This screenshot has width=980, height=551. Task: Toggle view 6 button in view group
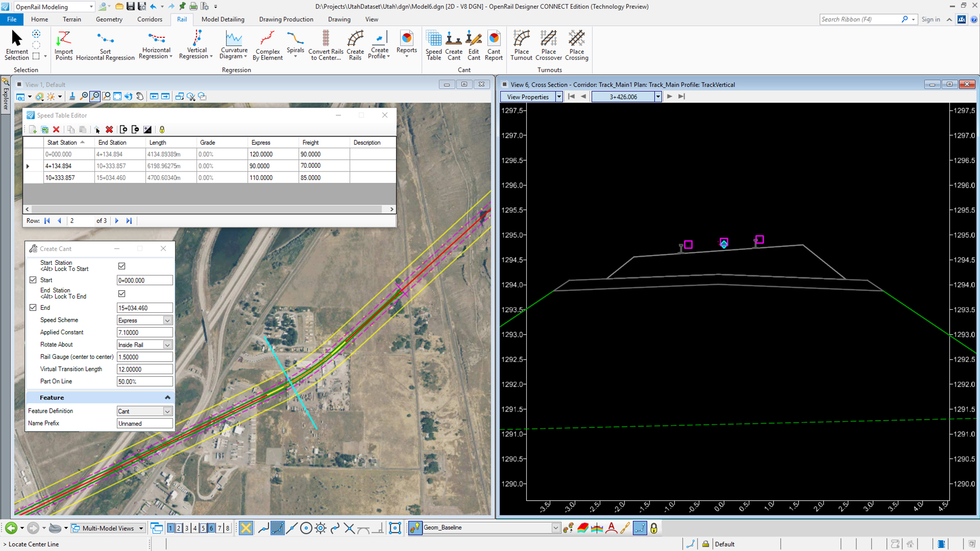(211, 528)
